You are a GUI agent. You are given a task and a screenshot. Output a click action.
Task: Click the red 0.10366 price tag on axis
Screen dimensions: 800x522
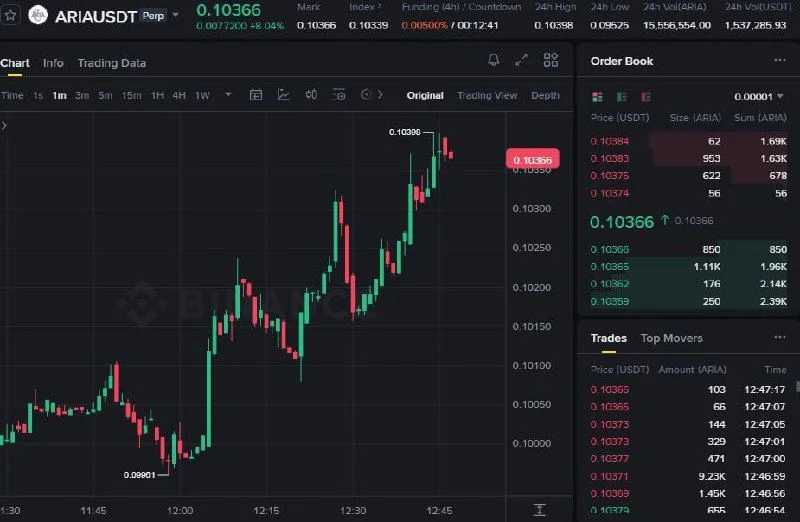point(533,160)
